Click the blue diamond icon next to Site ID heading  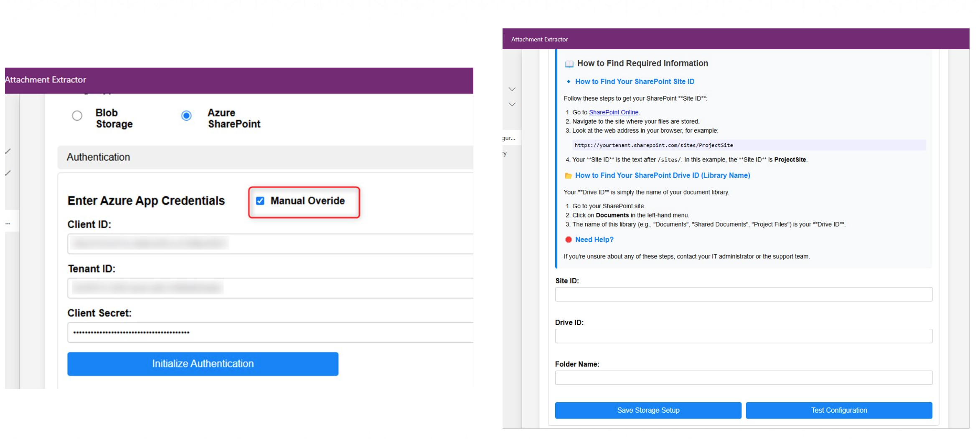pyautogui.click(x=568, y=82)
